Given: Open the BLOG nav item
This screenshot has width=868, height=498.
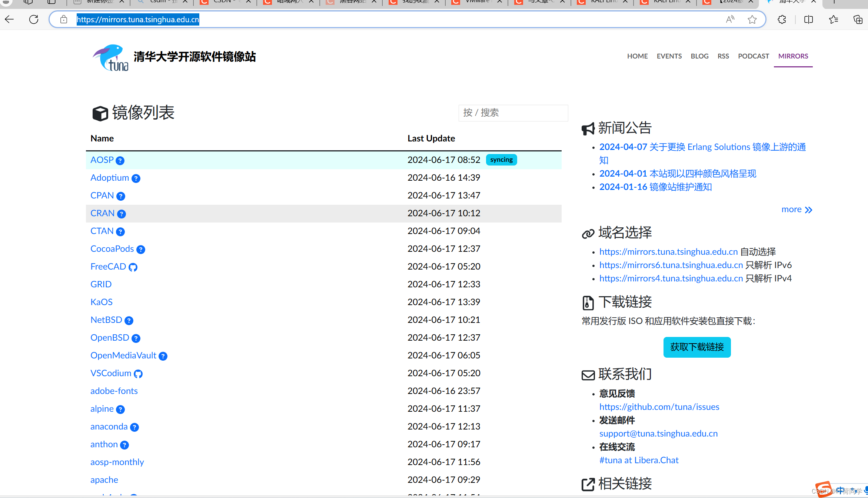Looking at the screenshot, I should tap(699, 56).
